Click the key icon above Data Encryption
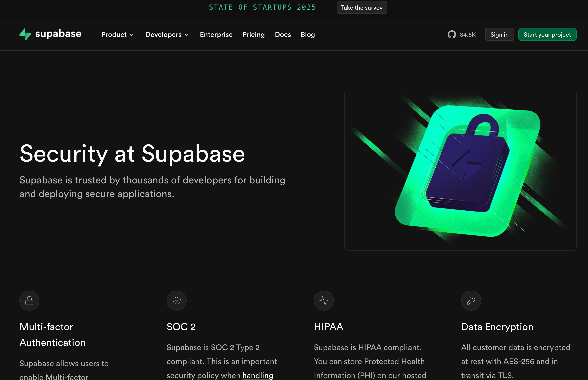This screenshot has width=588, height=380. point(471,301)
